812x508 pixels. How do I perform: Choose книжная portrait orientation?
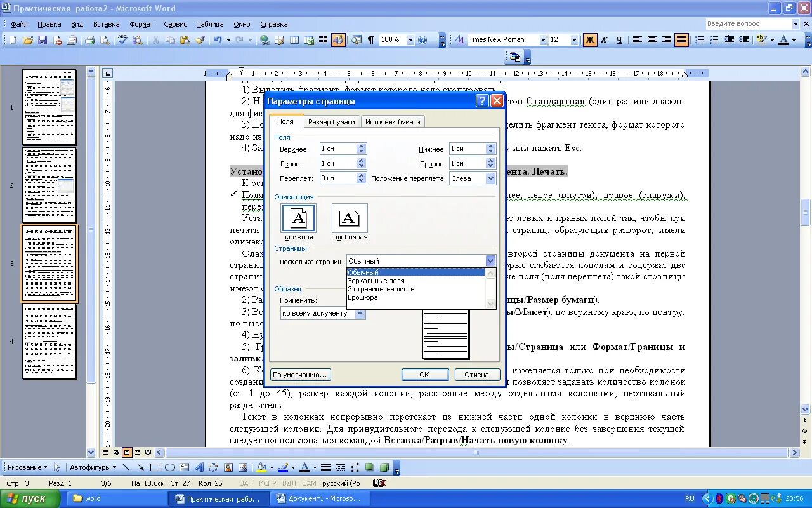[x=299, y=218]
